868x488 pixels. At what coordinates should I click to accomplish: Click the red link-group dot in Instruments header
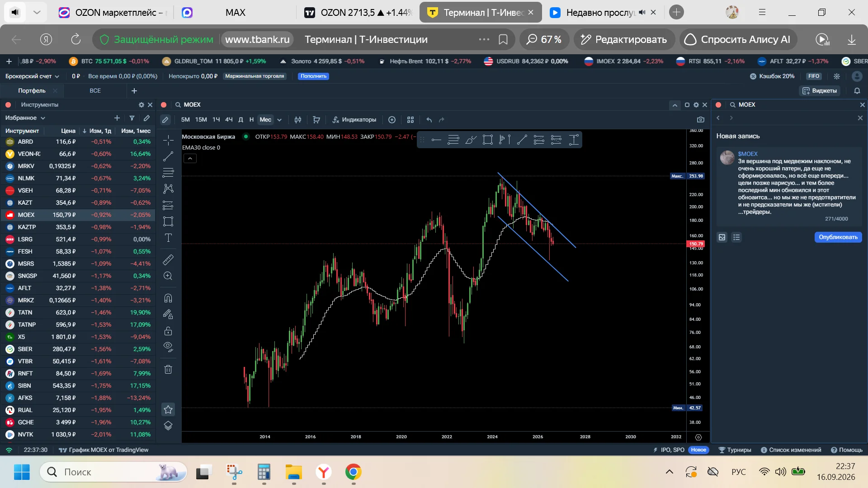click(x=8, y=105)
